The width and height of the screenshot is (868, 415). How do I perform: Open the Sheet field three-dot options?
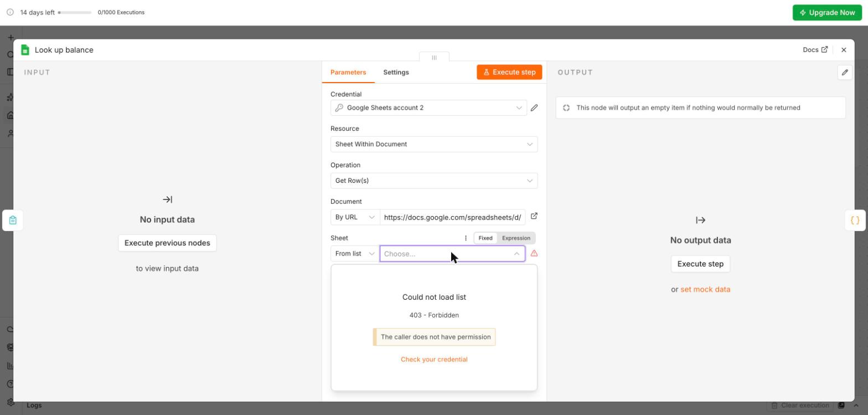[x=466, y=238]
